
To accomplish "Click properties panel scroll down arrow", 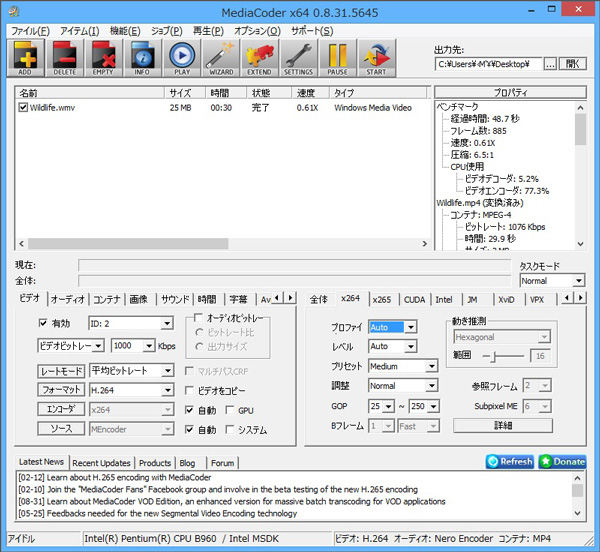I will point(580,244).
